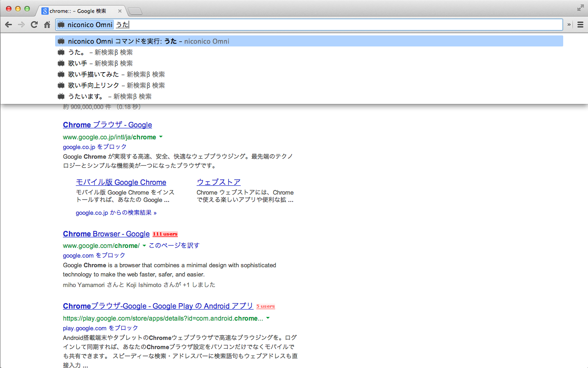Click このページを訳す link
The width and height of the screenshot is (588, 368).
coord(174,246)
